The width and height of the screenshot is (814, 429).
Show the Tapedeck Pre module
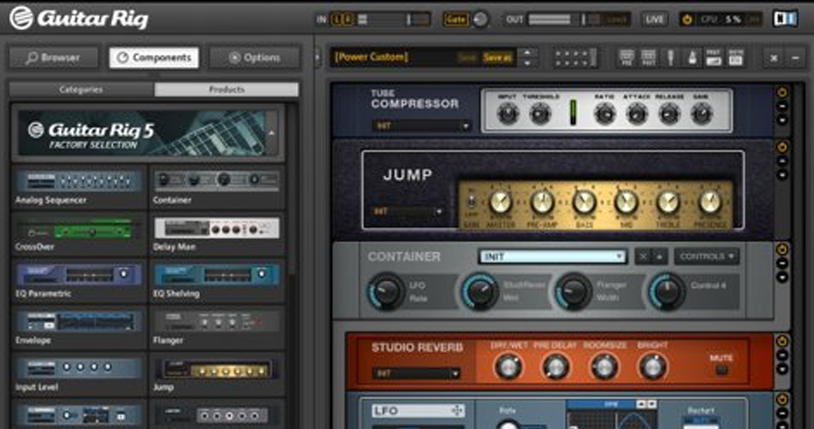(626, 58)
